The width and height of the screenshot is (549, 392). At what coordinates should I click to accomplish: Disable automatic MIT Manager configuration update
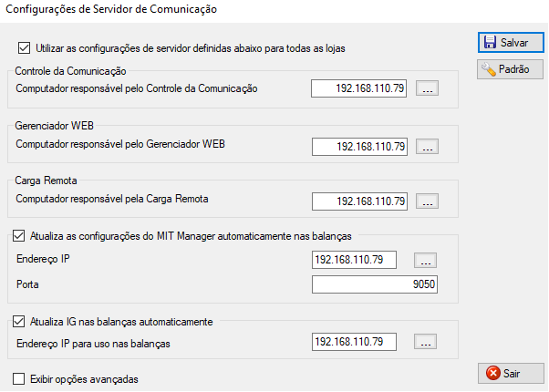[x=20, y=237]
